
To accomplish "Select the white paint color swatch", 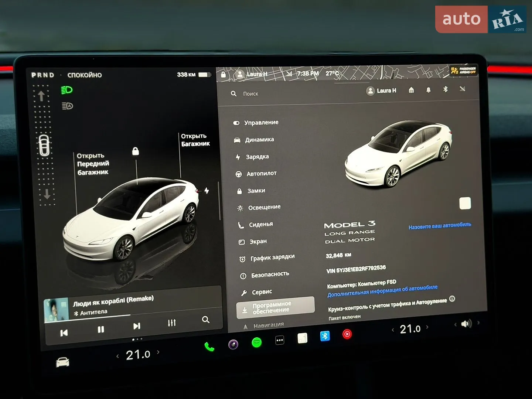I will 465,203.
